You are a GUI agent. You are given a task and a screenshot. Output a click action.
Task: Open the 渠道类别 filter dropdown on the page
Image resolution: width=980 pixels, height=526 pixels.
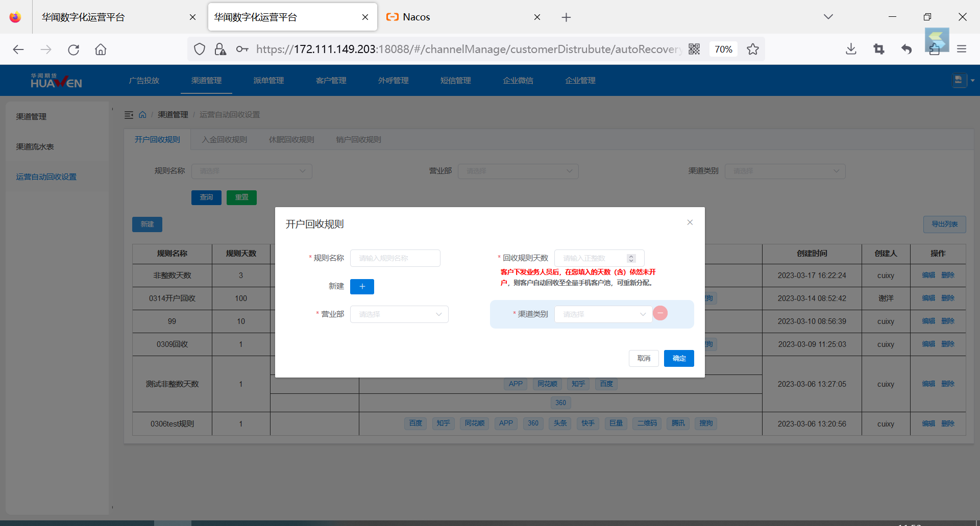coord(785,171)
